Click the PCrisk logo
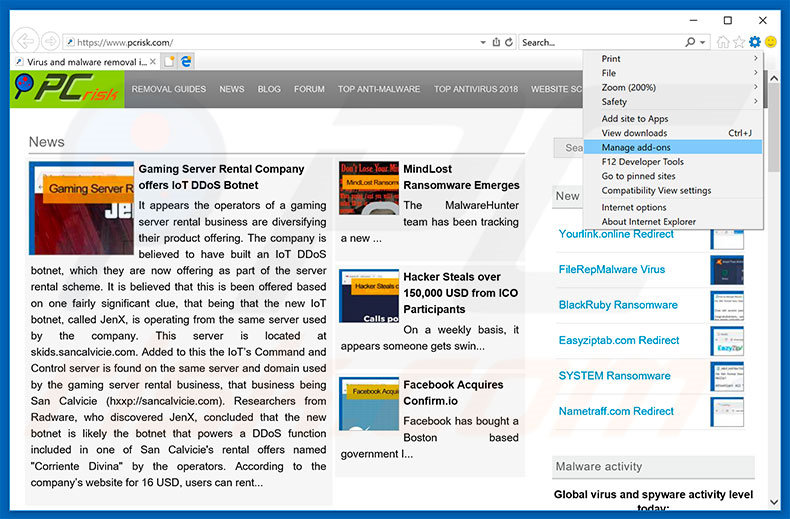This screenshot has width=790, height=519. (67, 89)
